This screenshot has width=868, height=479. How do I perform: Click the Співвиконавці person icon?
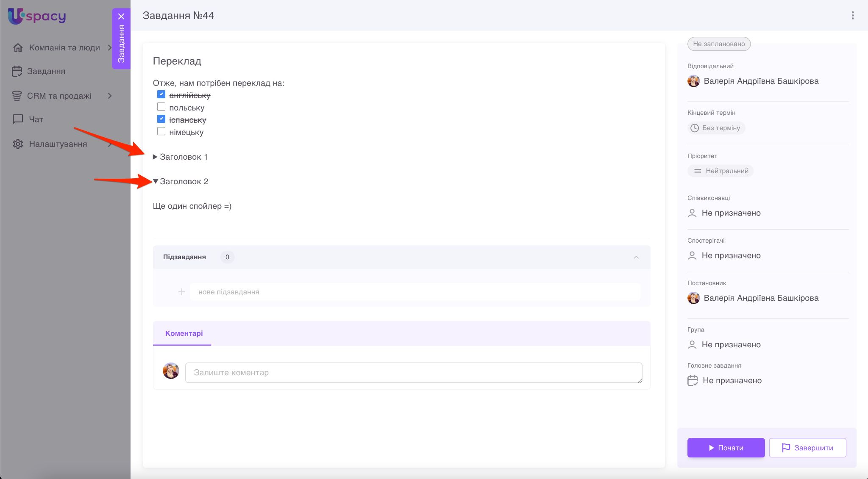(692, 213)
